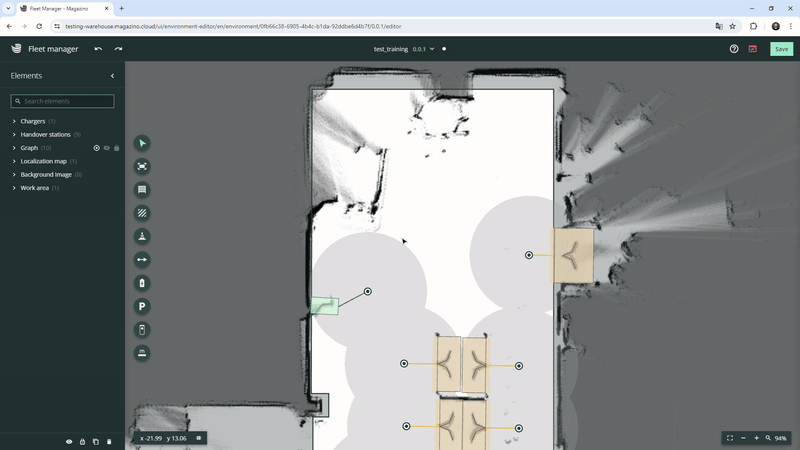Click the graph node connected to the charger
Screen dimensions: 800x450
[367, 291]
